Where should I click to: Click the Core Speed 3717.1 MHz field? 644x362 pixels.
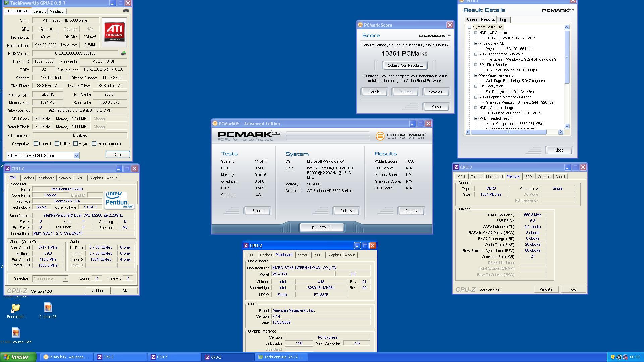tap(48, 248)
